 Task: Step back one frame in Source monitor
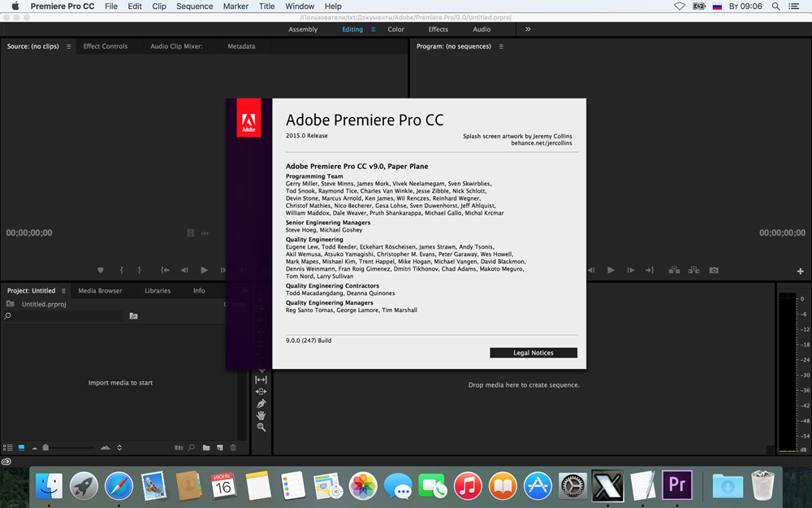184,270
